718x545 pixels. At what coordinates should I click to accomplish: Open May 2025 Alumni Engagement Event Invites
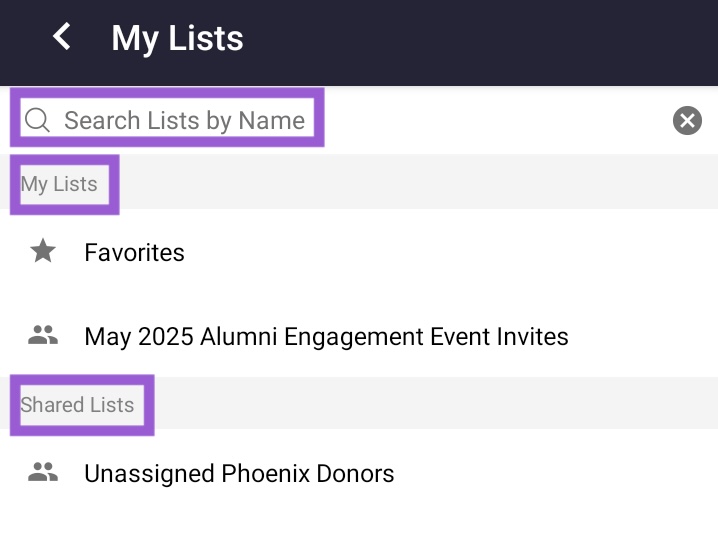(359, 336)
